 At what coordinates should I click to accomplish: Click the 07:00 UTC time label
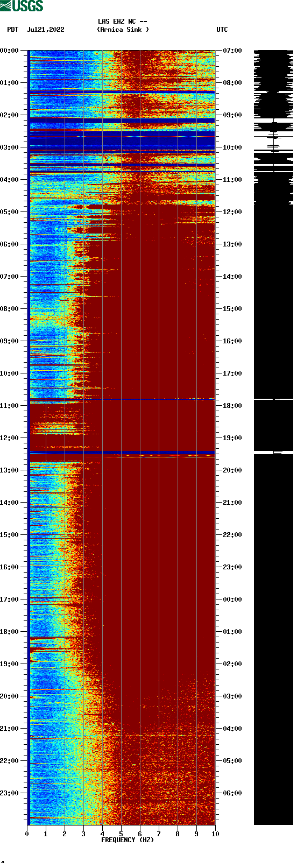[x=232, y=51]
